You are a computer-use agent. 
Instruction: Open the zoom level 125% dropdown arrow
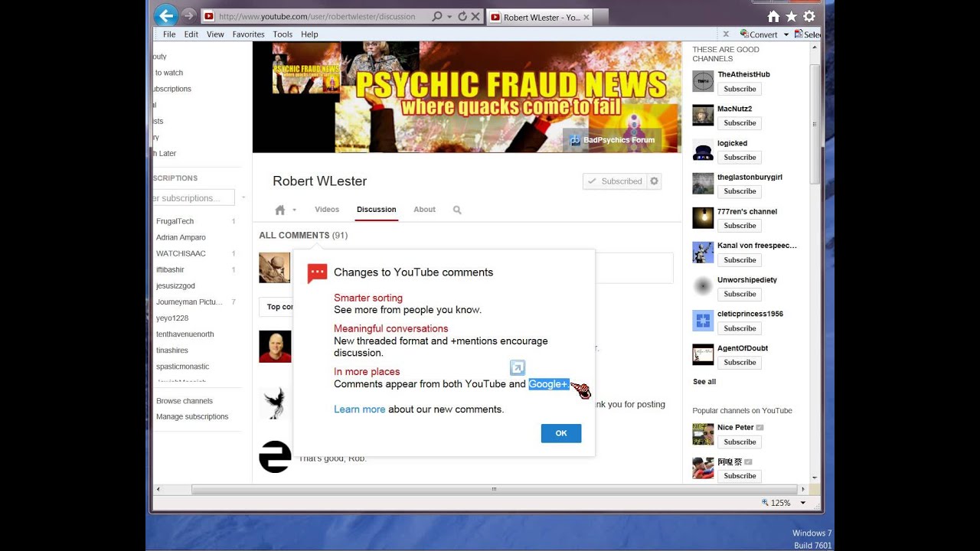tap(803, 504)
